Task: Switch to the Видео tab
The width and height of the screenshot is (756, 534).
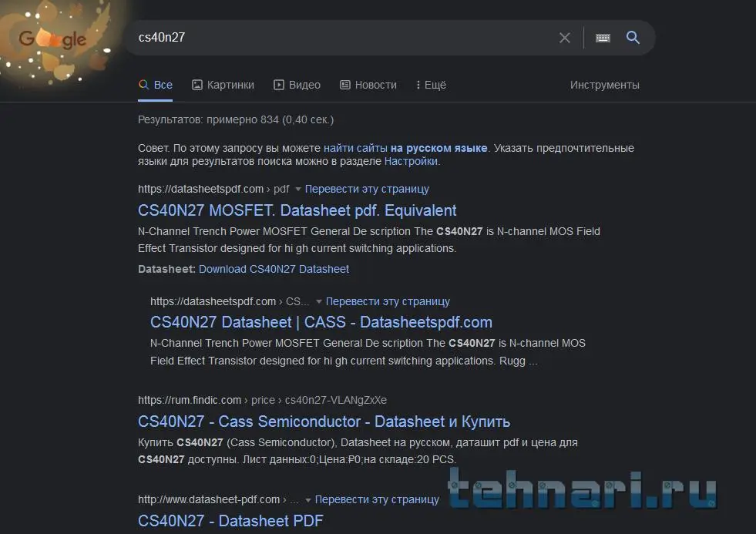Action: tap(297, 85)
